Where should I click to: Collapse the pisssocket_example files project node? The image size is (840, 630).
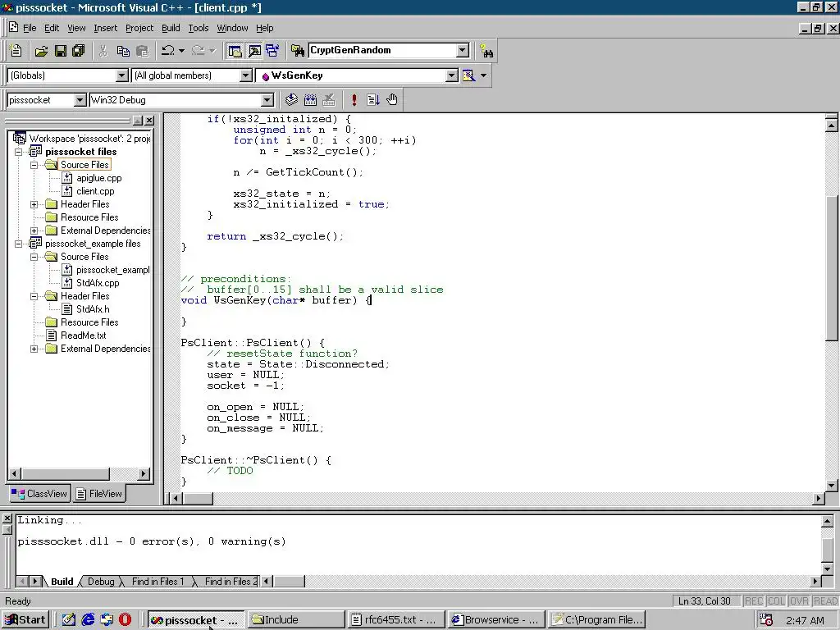click(x=19, y=244)
